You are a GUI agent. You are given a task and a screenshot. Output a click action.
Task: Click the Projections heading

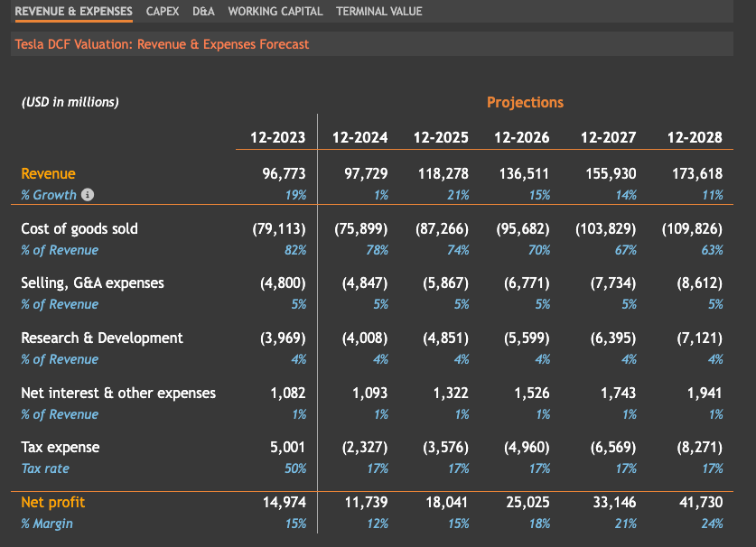point(525,102)
